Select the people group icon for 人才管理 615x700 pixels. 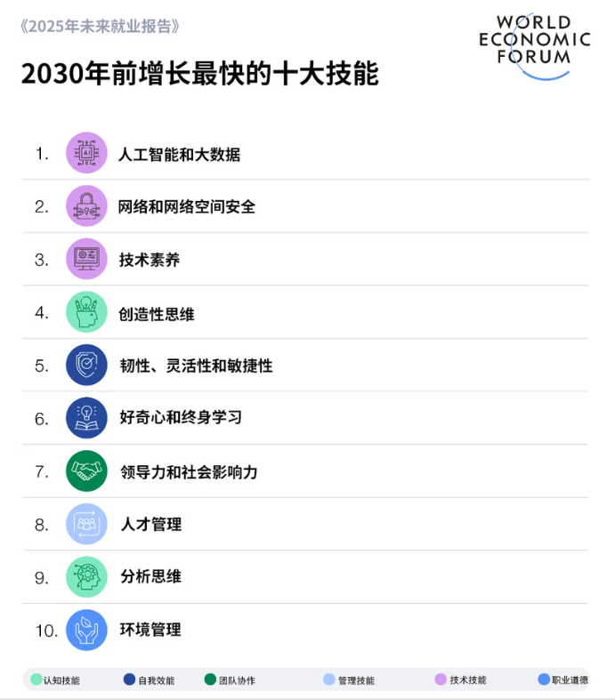(86, 524)
